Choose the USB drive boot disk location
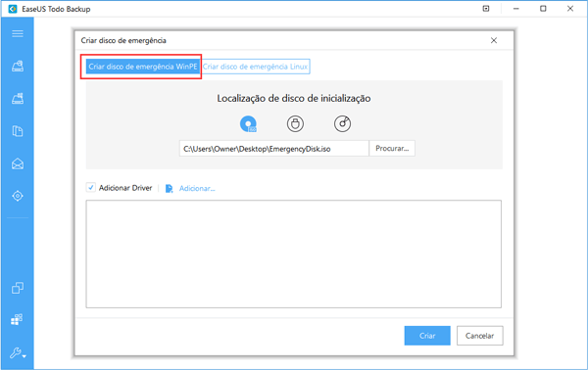Screen dimensions: 588x370 pyautogui.click(x=295, y=123)
